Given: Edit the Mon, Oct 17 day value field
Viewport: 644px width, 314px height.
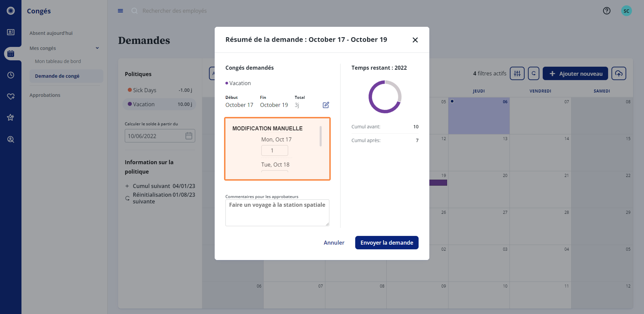Looking at the screenshot, I should click(275, 151).
